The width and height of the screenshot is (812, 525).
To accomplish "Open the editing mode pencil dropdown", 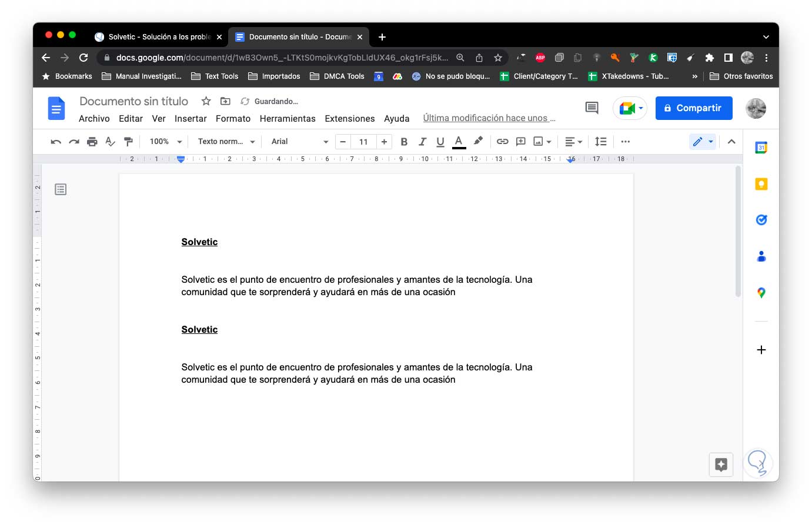I will [703, 142].
